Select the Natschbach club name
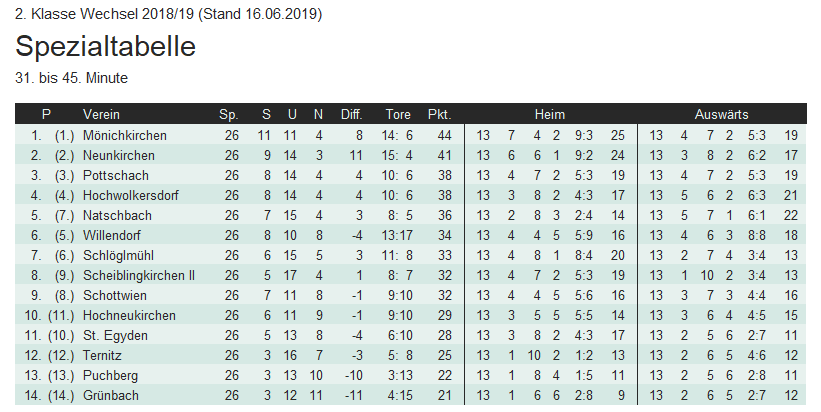Viewport: 821px width, 412px height. tap(116, 215)
